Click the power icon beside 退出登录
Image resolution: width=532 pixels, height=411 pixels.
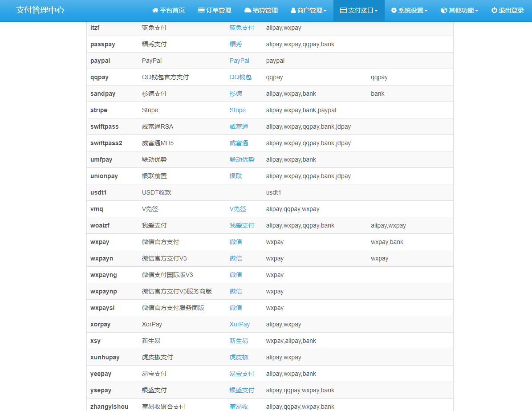494,10
